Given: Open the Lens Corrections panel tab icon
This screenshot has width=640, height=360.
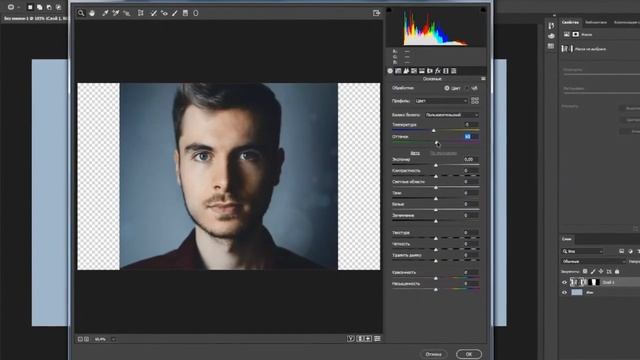Looking at the screenshot, I should pos(430,71).
